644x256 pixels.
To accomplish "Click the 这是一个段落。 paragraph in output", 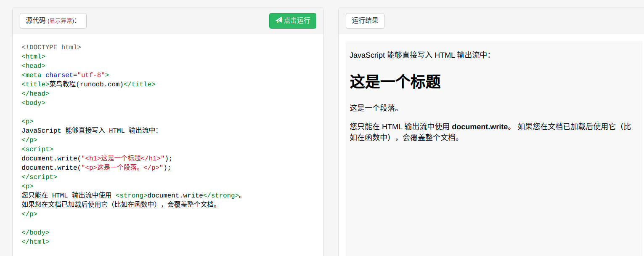I will (374, 108).
